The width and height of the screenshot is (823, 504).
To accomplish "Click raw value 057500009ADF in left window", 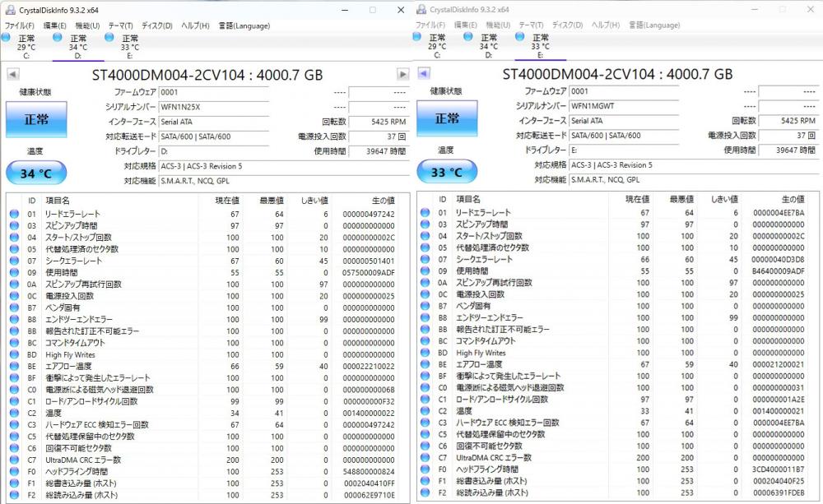I will (x=369, y=273).
